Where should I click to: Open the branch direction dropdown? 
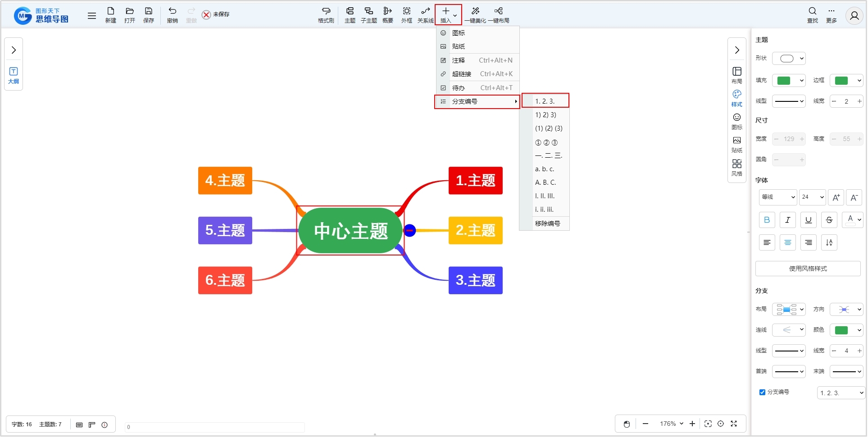pos(846,310)
